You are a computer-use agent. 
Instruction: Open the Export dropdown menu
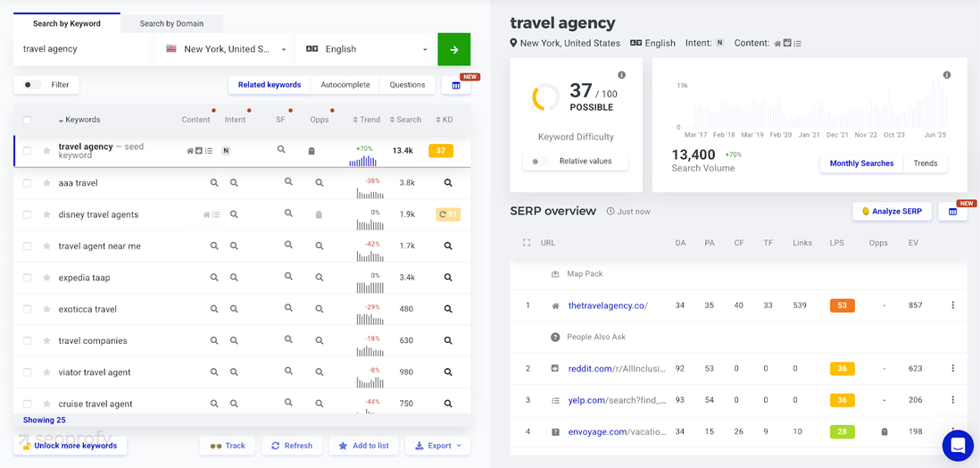(x=438, y=446)
